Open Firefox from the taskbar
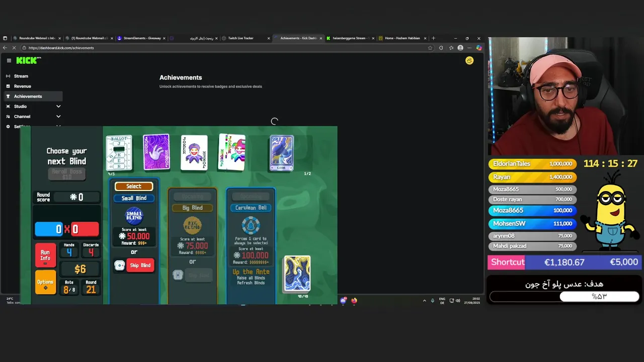Screen dimensions: 644x362 (354, 301)
